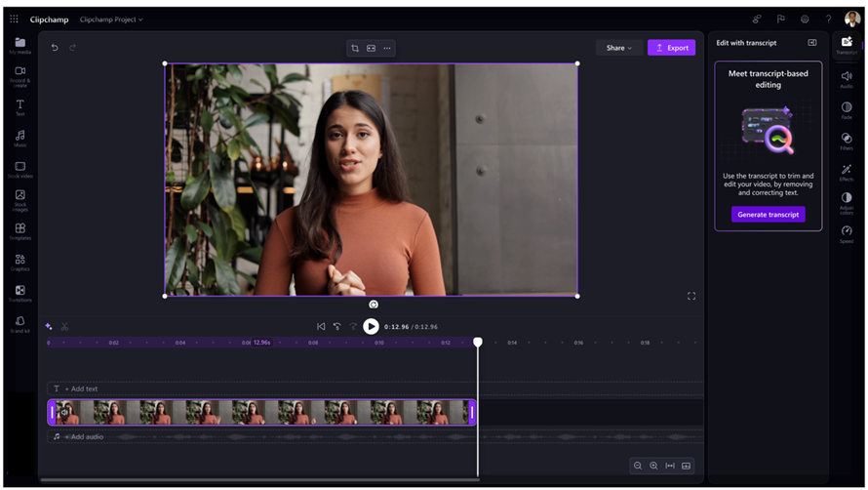Click the rotate handle below video preview
Screen dimensions: 868x490
[374, 305]
